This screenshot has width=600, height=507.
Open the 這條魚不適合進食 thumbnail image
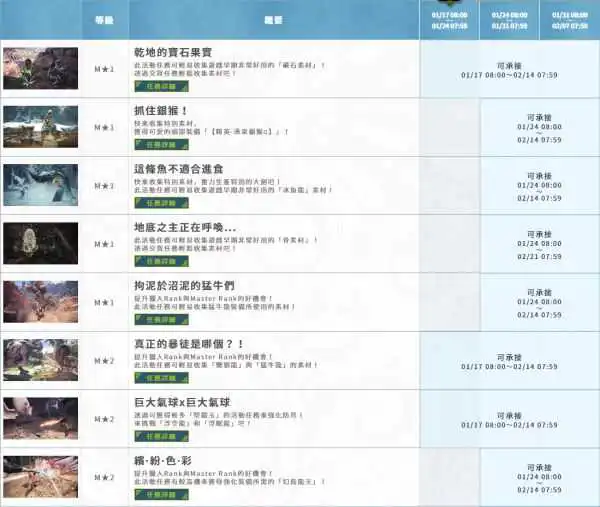(x=40, y=185)
